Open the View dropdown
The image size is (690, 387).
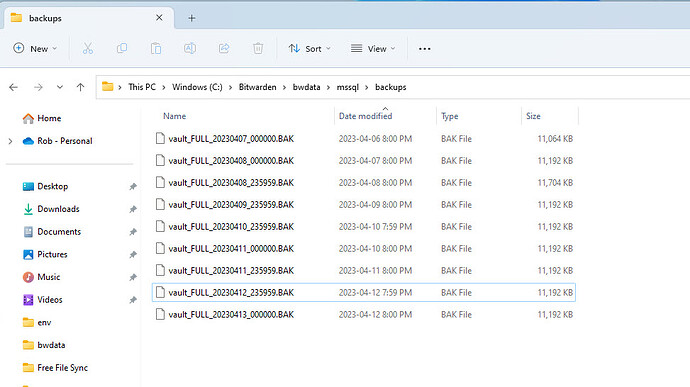[x=373, y=48]
